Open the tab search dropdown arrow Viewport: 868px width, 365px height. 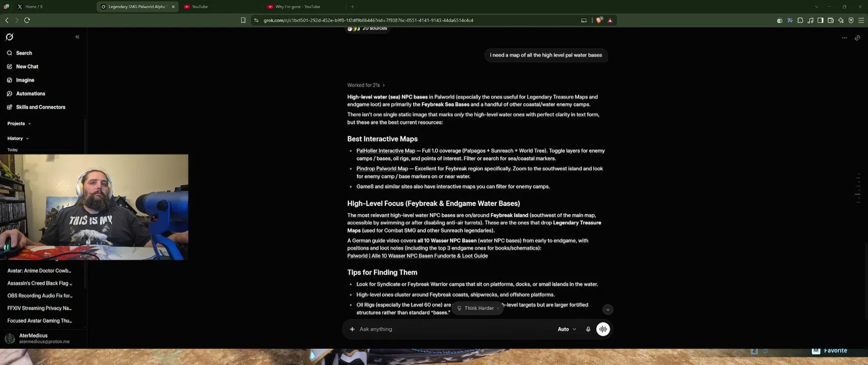click(x=817, y=7)
